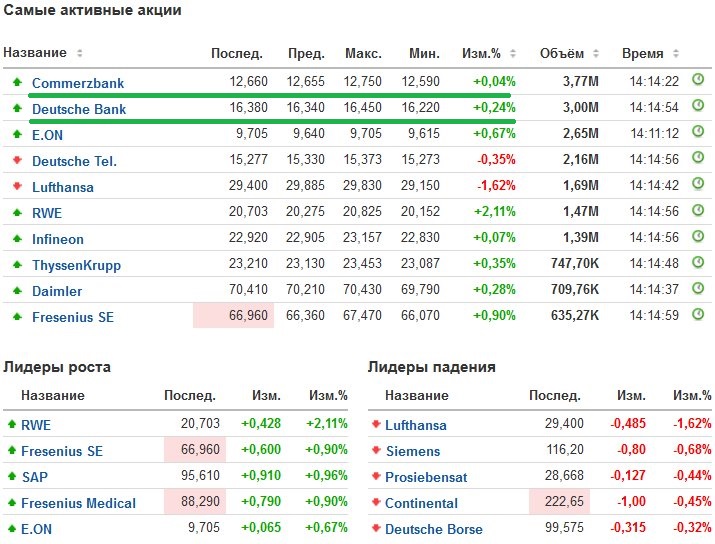Open RWE link in active stocks table

[x=47, y=213]
